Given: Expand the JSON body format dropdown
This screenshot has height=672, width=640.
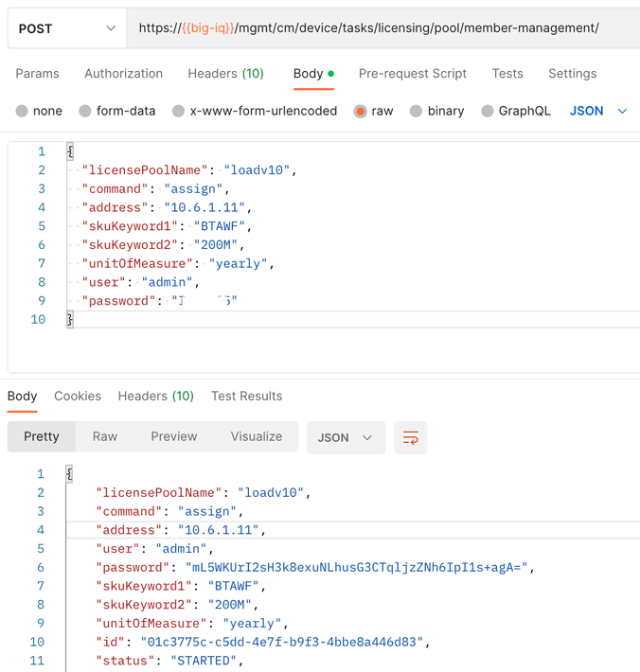Looking at the screenshot, I should pyautogui.click(x=598, y=112).
